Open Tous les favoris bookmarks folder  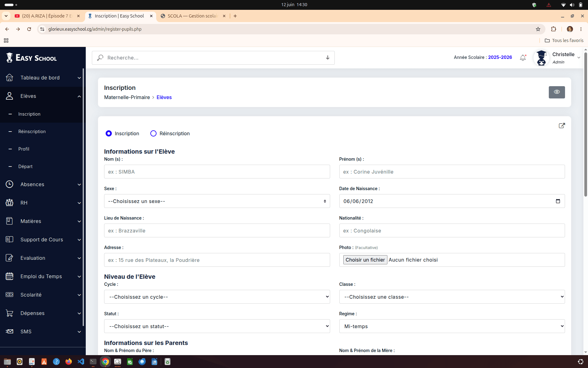tap(564, 40)
